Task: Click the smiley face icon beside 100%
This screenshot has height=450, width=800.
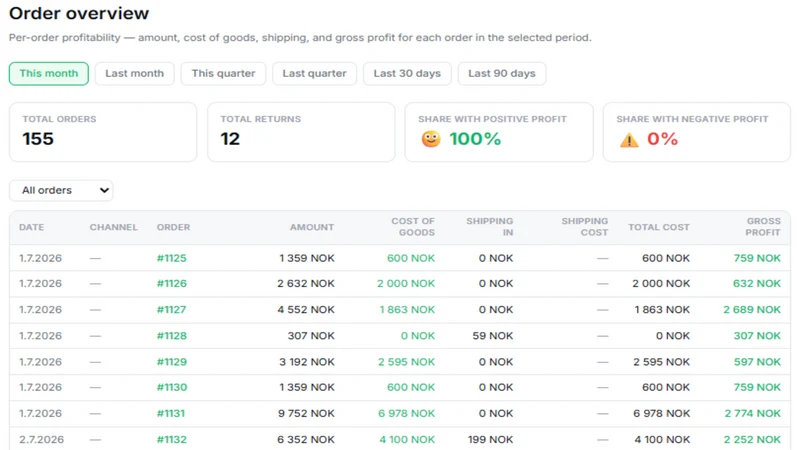Action: (x=431, y=139)
